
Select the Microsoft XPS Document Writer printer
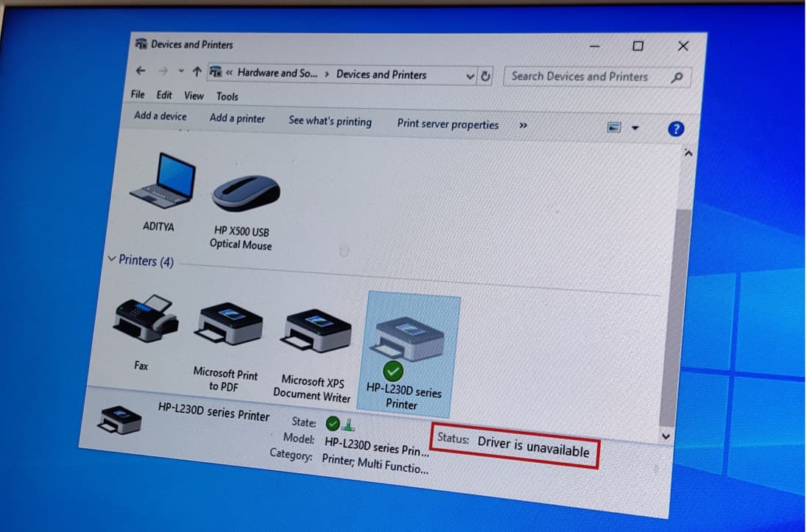[x=315, y=329]
